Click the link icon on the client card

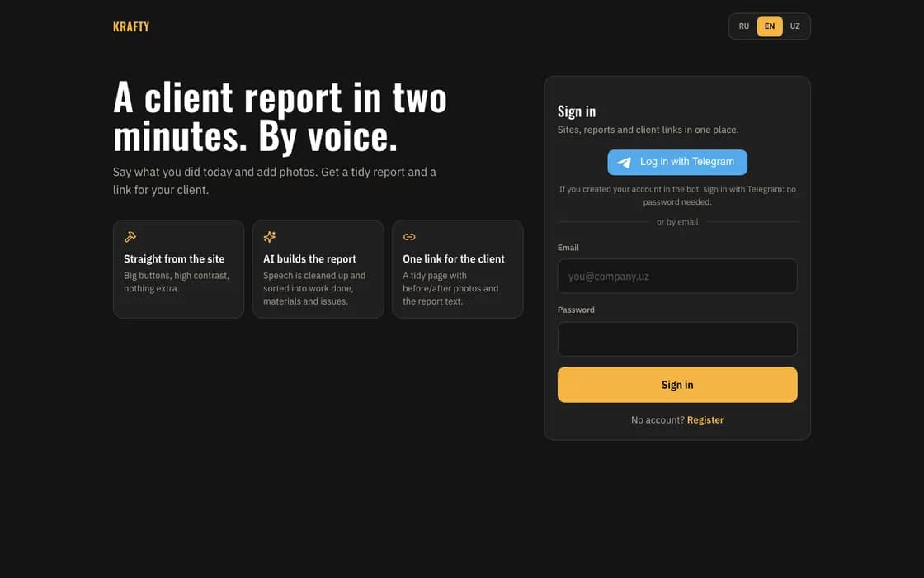click(409, 236)
